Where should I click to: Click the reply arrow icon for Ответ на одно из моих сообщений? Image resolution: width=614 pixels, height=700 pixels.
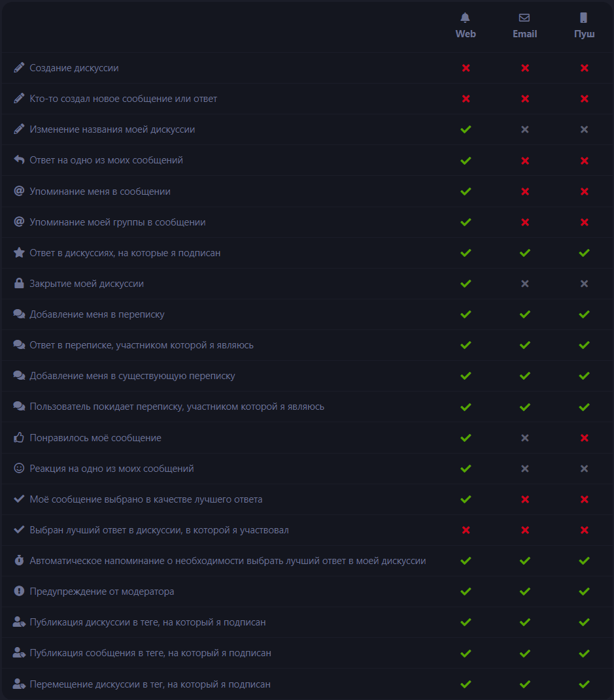tap(19, 160)
